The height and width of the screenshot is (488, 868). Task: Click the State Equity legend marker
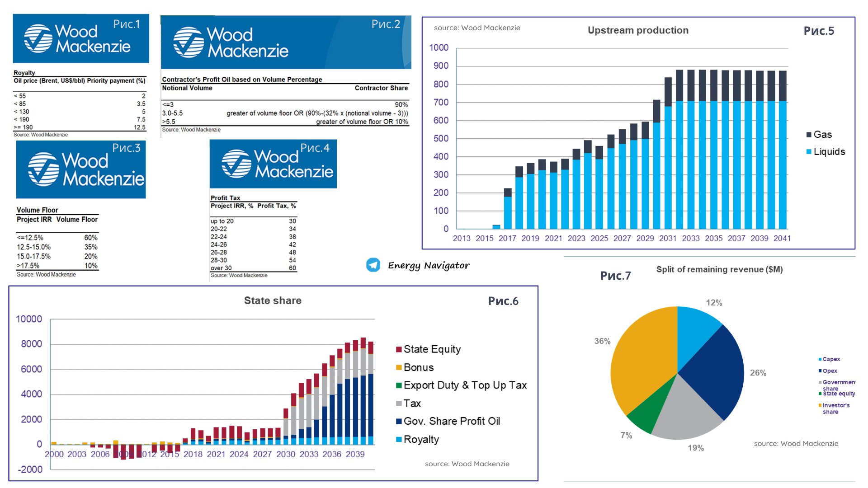pyautogui.click(x=399, y=349)
